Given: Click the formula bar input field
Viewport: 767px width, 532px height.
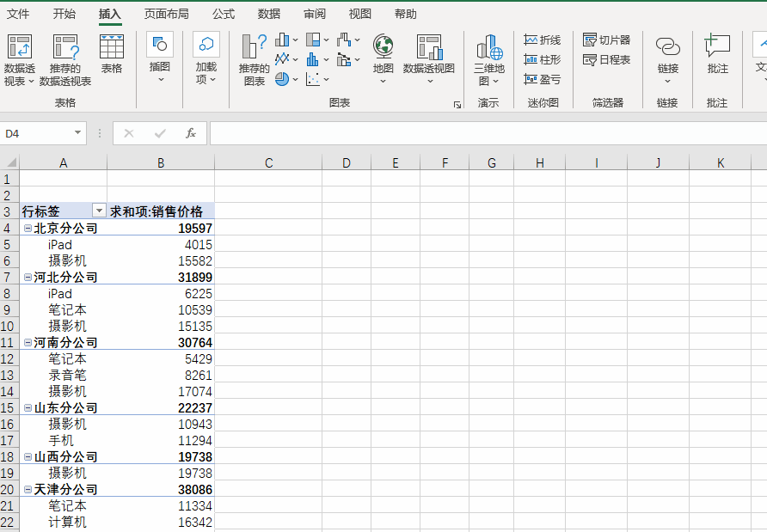Looking at the screenshot, I should click(488, 133).
